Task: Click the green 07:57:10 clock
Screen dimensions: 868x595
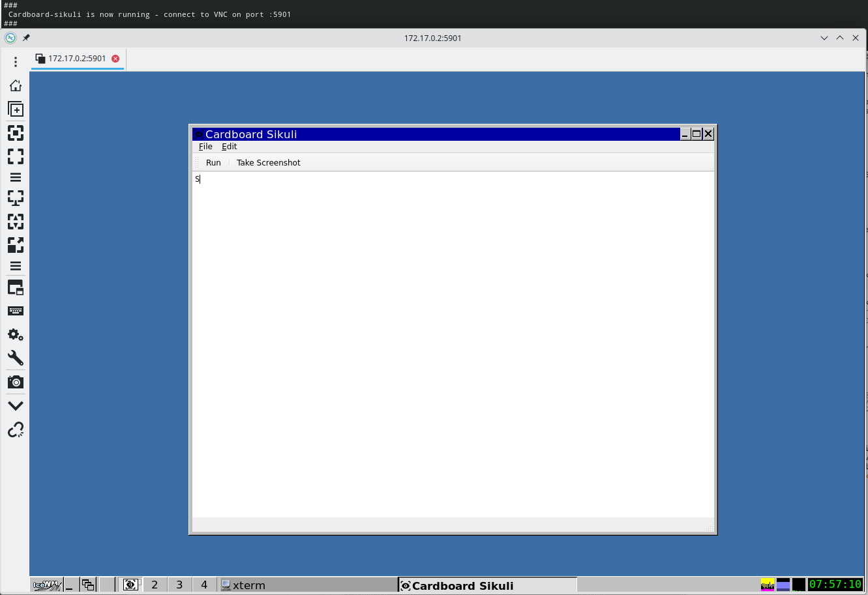Action: click(x=835, y=585)
